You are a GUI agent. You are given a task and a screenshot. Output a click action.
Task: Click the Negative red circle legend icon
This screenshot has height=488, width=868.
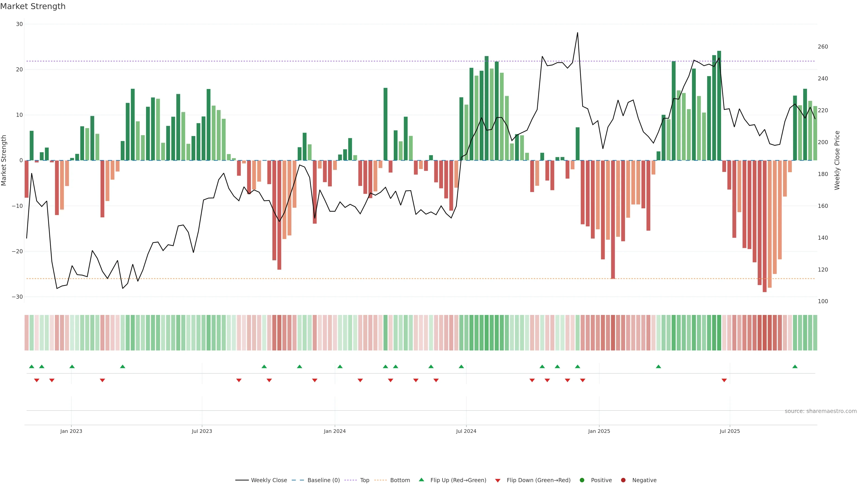(623, 480)
